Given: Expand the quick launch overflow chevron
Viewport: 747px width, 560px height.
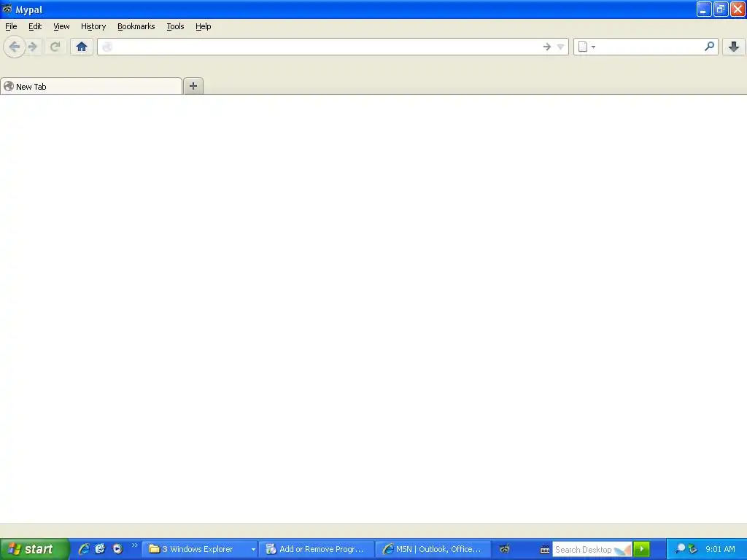Looking at the screenshot, I should (x=135, y=545).
